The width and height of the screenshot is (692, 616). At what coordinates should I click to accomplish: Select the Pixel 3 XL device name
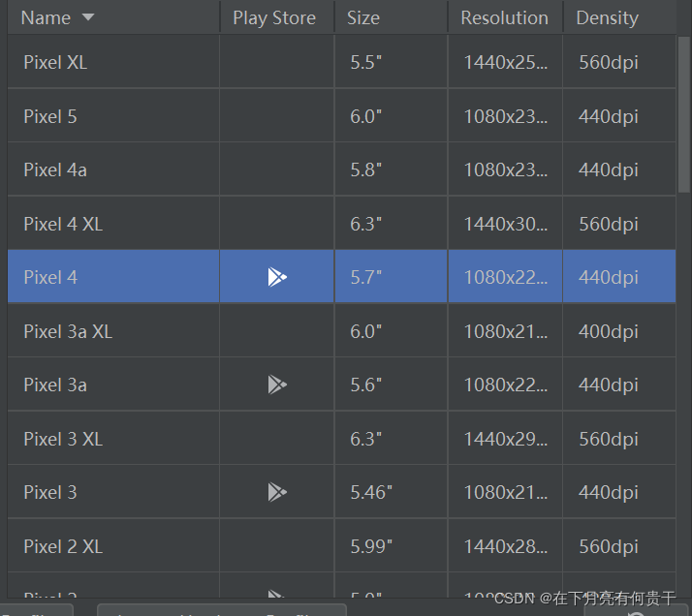[63, 439]
